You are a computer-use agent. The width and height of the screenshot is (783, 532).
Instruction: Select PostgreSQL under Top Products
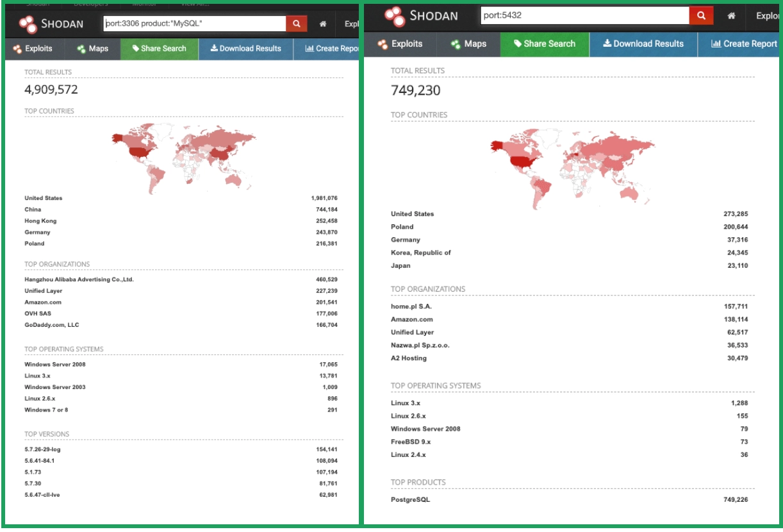pyautogui.click(x=410, y=499)
